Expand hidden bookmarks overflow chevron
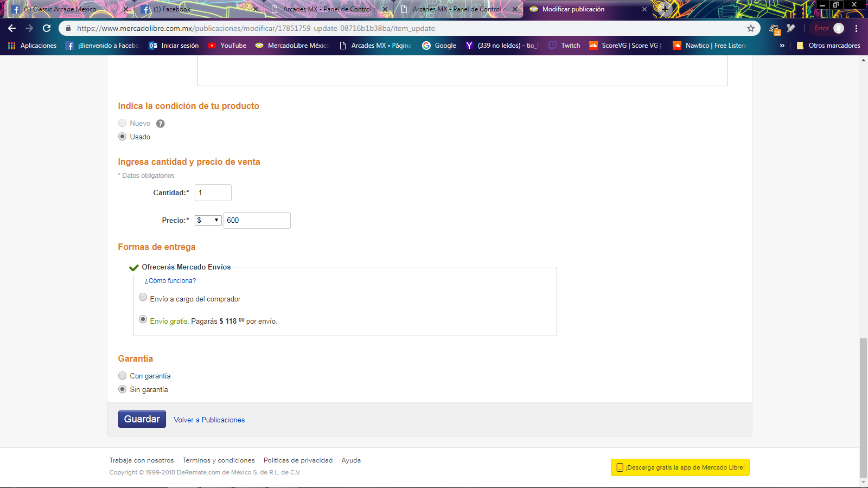 pos(782,46)
